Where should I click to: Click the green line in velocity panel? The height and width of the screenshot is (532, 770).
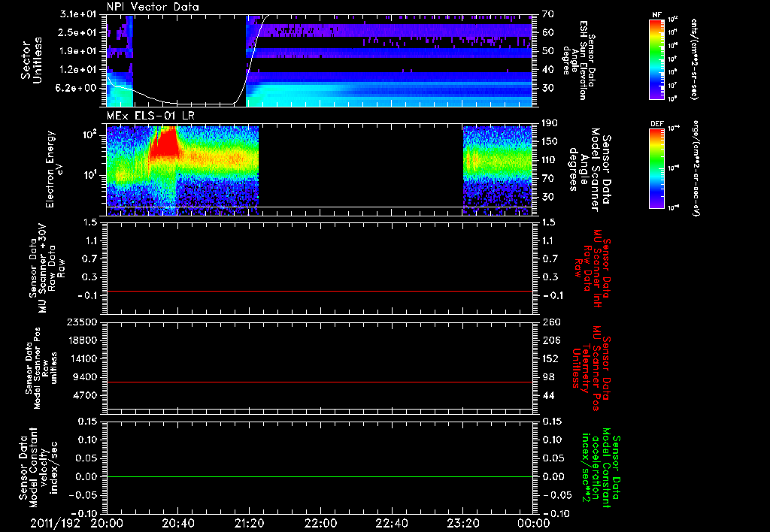tap(320, 476)
